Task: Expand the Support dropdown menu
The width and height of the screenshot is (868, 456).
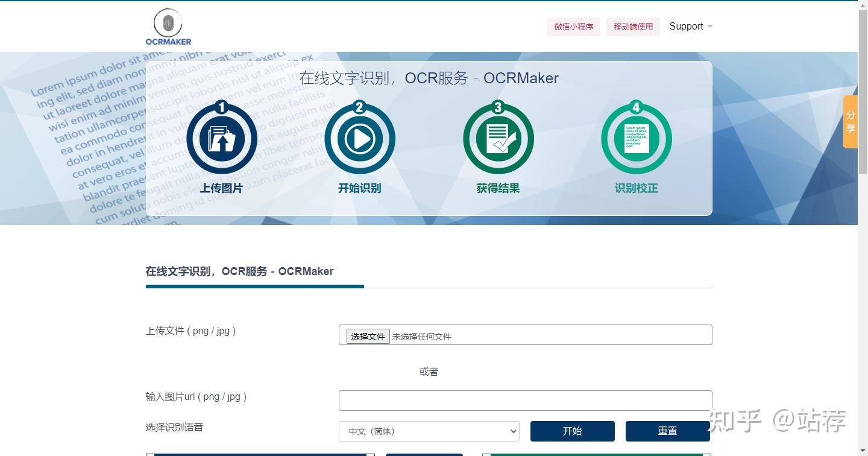Action: 691,27
